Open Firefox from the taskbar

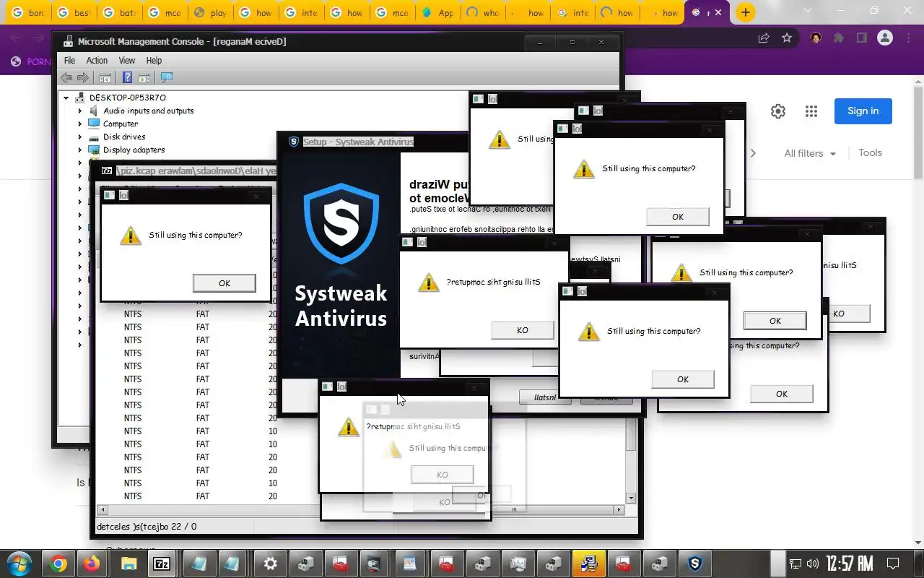92,564
